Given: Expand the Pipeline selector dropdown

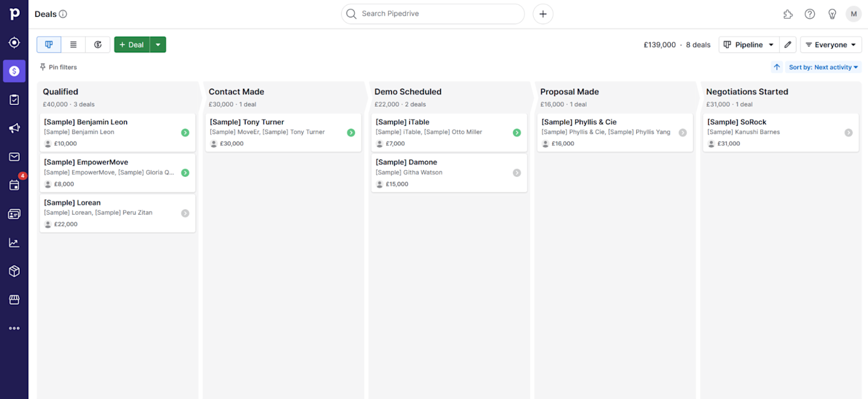Looking at the screenshot, I should (749, 45).
